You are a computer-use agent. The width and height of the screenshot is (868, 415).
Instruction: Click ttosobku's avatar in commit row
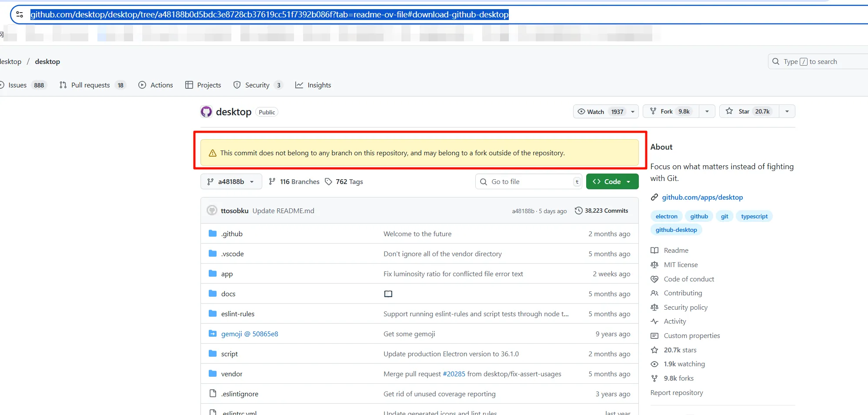[x=212, y=211]
